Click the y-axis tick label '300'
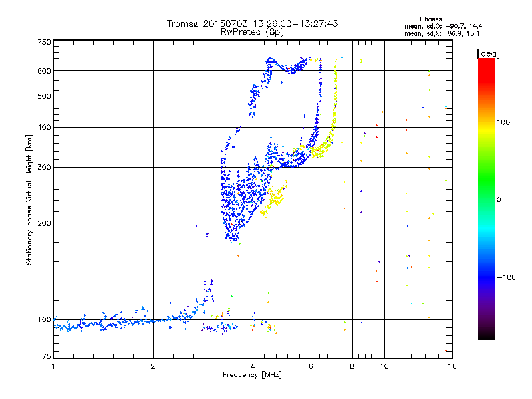Screen dimensions: 532x399 (x=44, y=168)
